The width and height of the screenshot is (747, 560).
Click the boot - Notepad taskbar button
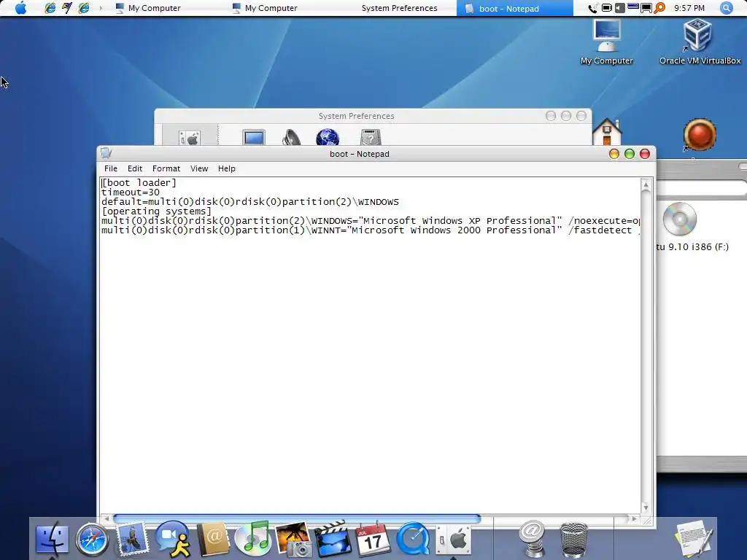514,8
